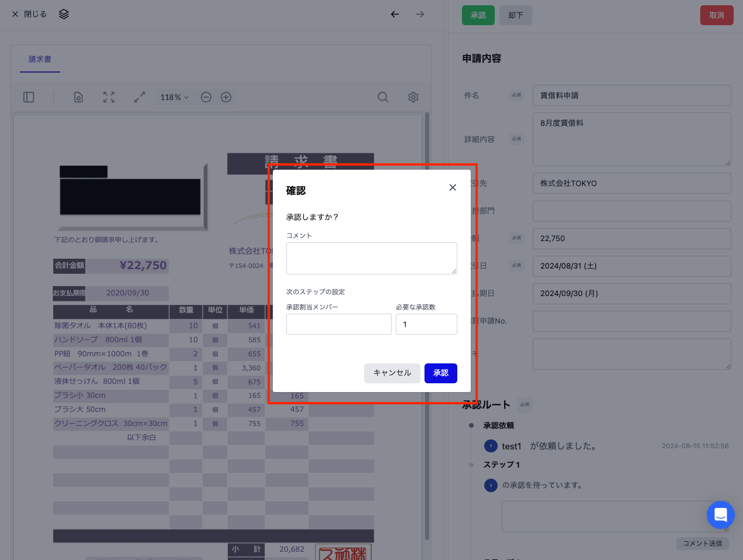Click the 詳細内容 text area with 8月度賃借料
The width and height of the screenshot is (743, 560).
pyautogui.click(x=632, y=139)
